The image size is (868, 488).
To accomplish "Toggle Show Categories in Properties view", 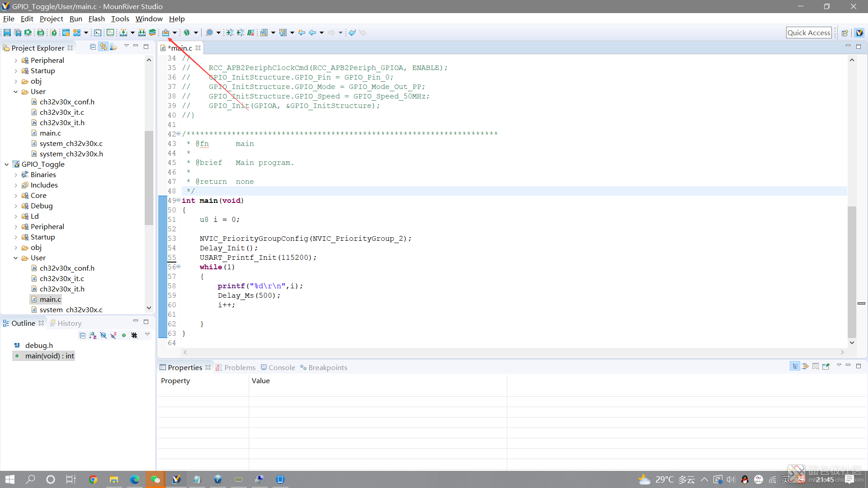I will (795, 366).
